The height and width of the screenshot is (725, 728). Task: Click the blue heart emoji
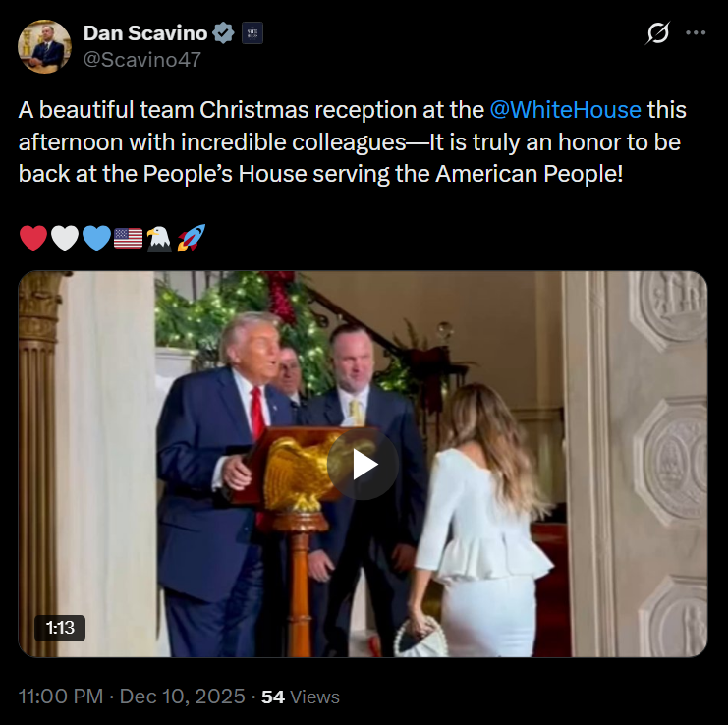tap(96, 238)
